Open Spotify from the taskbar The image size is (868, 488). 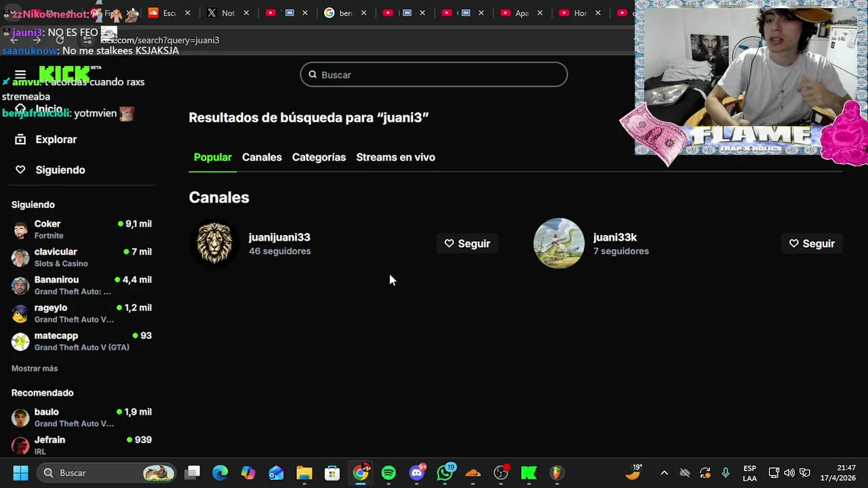click(x=389, y=472)
